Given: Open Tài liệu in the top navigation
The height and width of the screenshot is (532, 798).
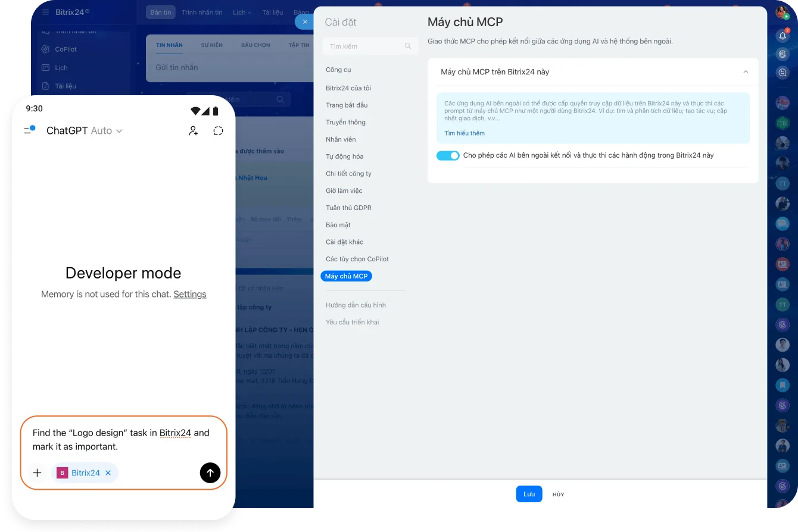Looking at the screenshot, I should [x=273, y=12].
